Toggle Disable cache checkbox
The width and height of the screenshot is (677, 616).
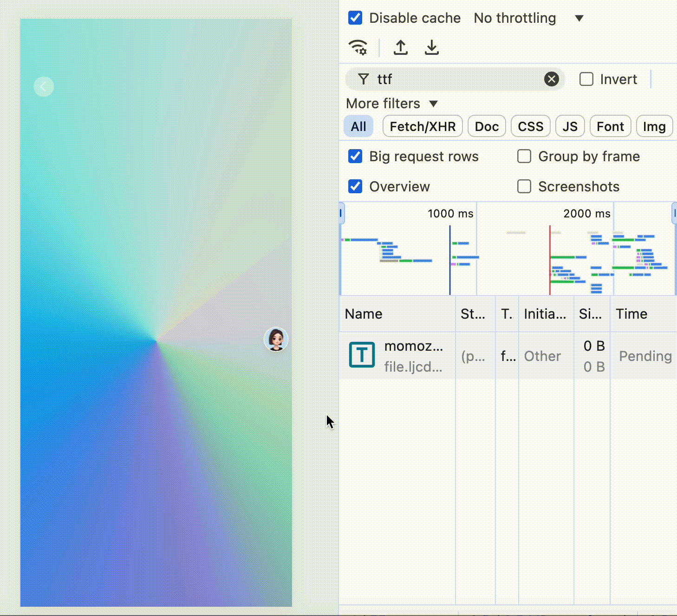pos(355,18)
